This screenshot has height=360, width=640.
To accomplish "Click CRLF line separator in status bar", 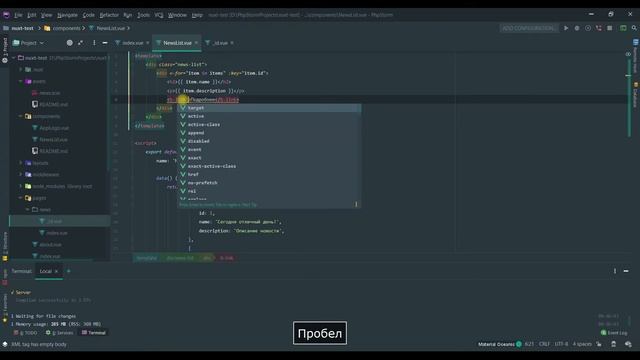I will pos(544,344).
